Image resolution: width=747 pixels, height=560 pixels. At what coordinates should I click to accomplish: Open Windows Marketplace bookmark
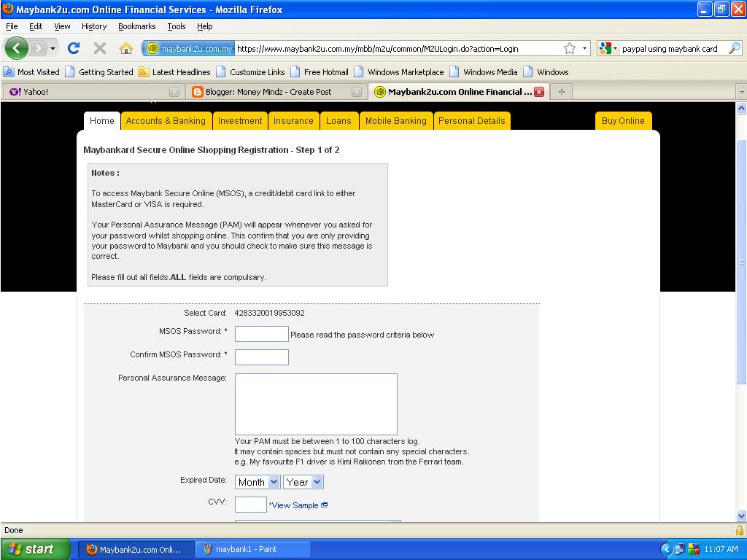click(399, 72)
